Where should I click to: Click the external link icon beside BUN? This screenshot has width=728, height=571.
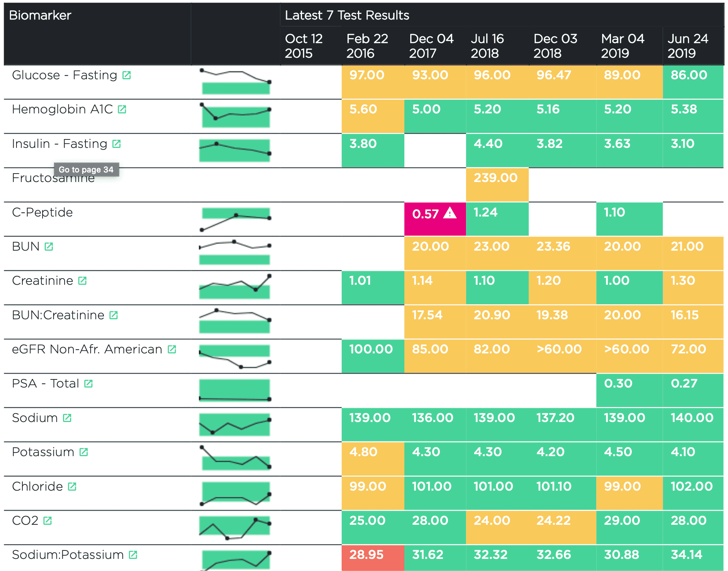pyautogui.click(x=49, y=247)
